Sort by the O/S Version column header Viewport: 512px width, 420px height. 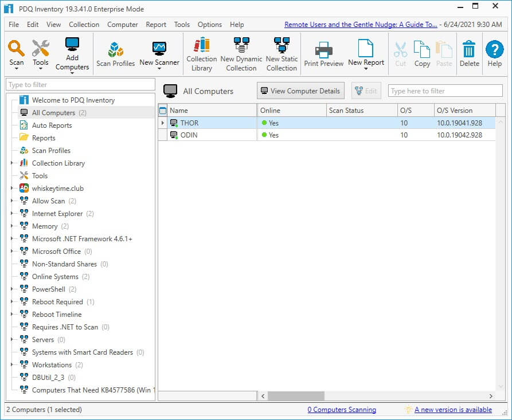(x=465, y=111)
